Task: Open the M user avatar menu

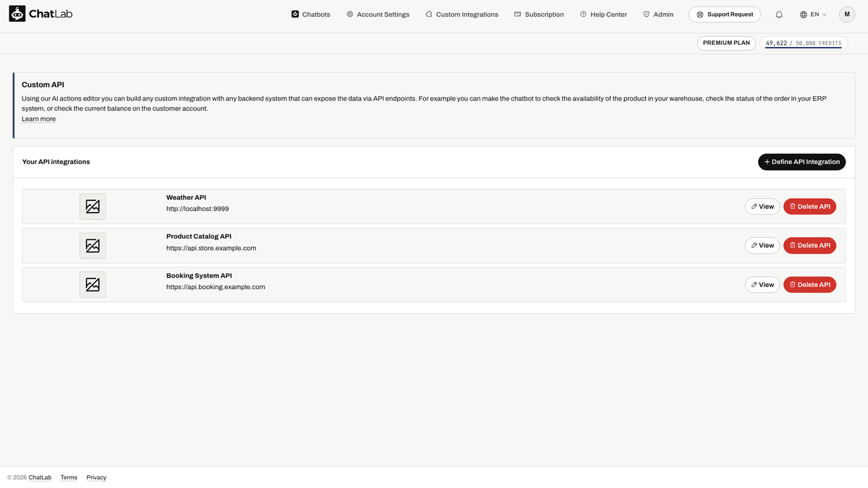Action: 847,14
